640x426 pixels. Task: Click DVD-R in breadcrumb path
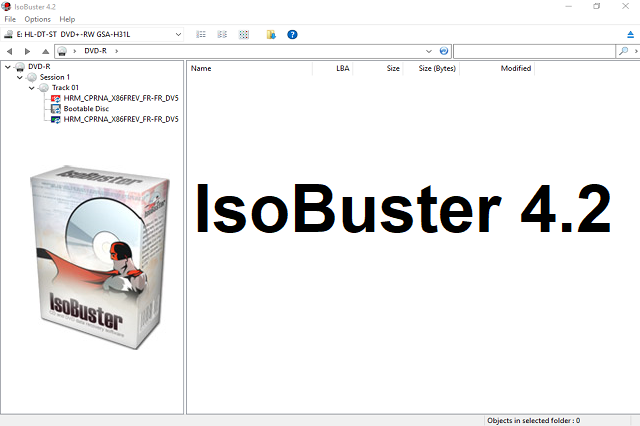point(96,51)
